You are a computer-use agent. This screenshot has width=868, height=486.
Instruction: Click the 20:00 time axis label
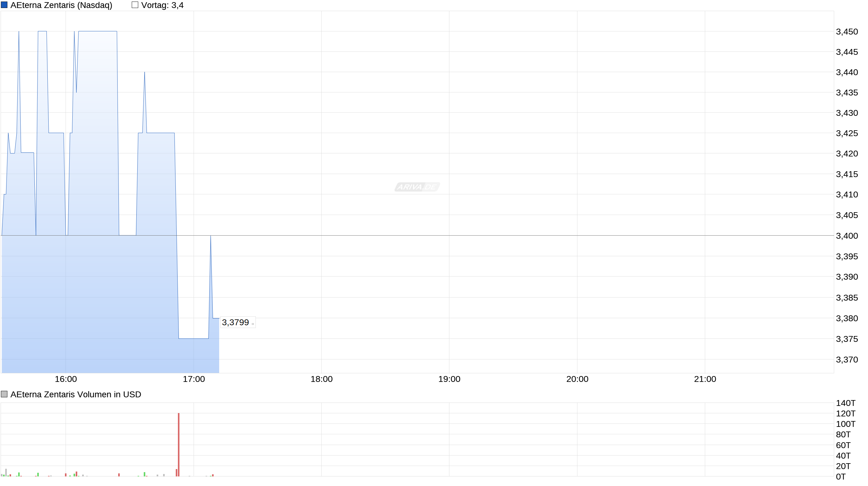tap(577, 379)
